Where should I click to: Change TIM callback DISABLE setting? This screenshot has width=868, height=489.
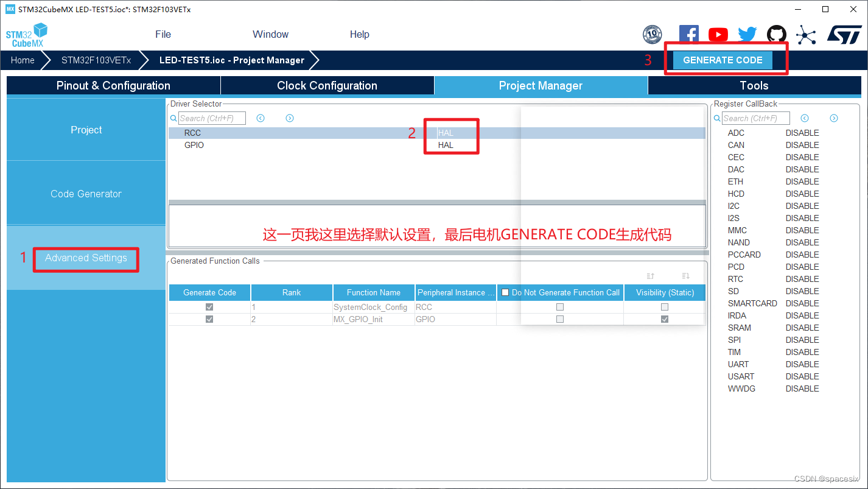point(802,352)
